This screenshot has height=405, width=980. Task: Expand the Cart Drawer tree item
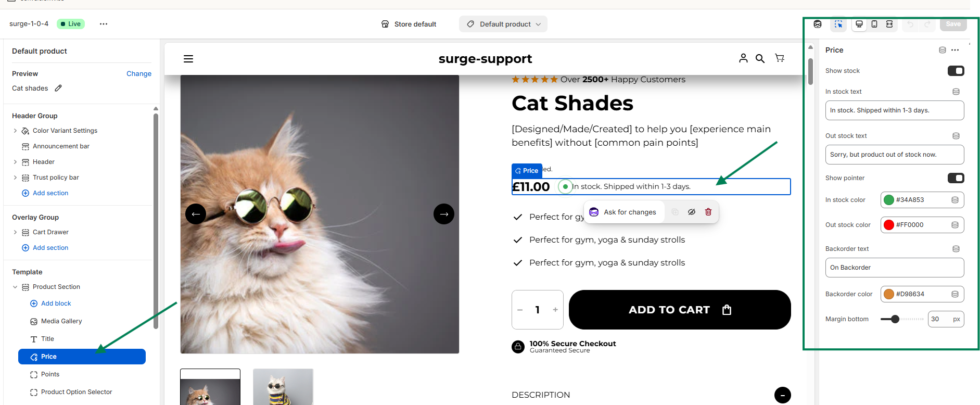point(15,232)
